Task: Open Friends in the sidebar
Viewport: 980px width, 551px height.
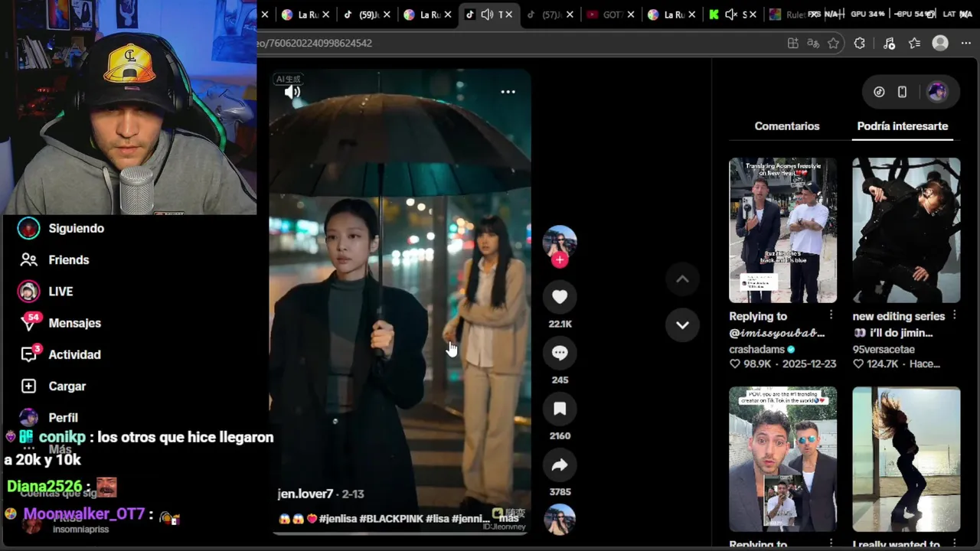Action: click(68, 260)
